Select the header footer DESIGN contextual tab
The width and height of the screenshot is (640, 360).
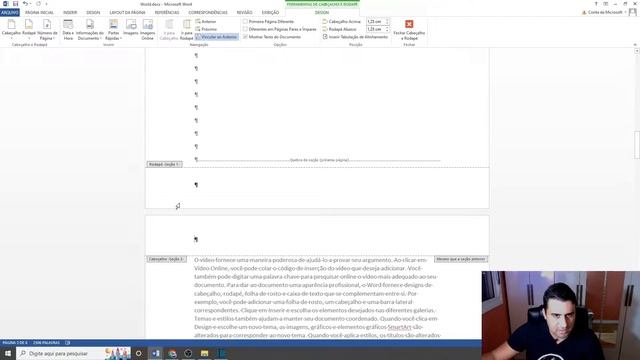[322, 13]
